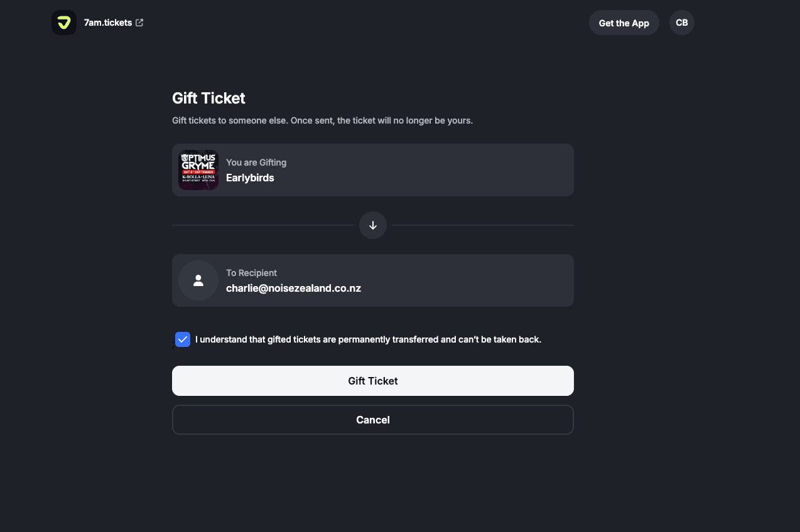Screen dimensions: 800x532
Task: Click the divider line left of arrow
Action: (x=262, y=225)
